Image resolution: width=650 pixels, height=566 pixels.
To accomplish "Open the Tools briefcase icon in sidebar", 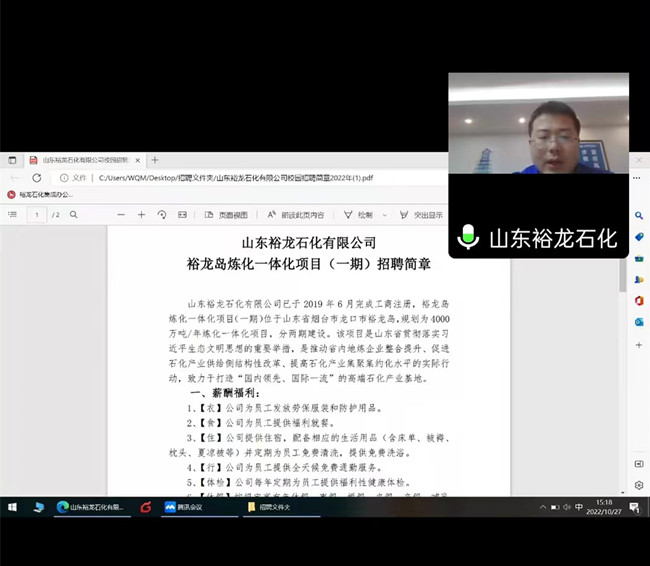I will tap(638, 257).
